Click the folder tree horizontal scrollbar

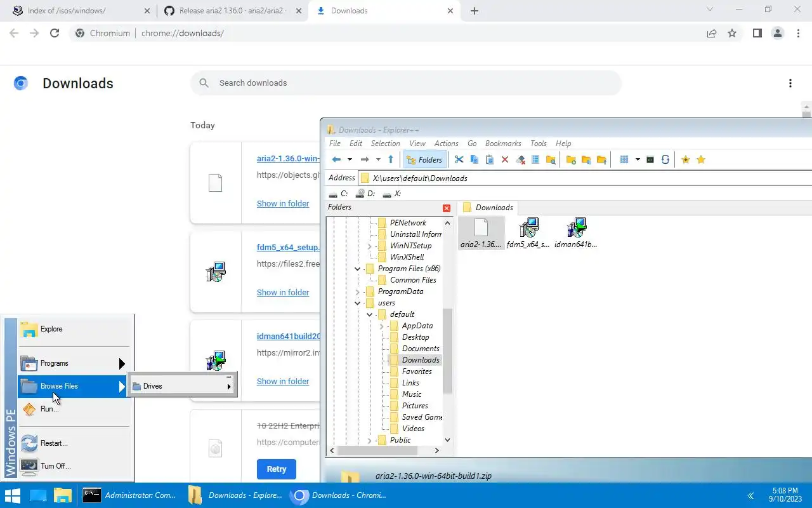tap(377, 450)
